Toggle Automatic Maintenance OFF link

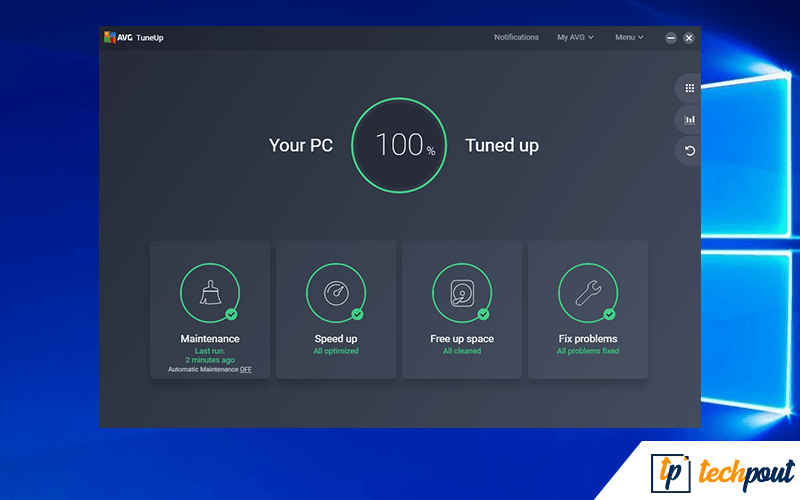[245, 370]
